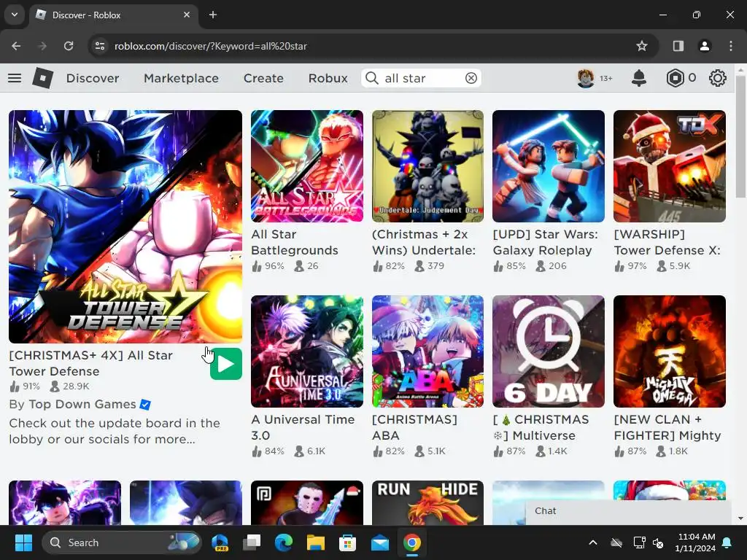747x560 pixels.
Task: Open the Robux menu item
Action: click(x=328, y=78)
